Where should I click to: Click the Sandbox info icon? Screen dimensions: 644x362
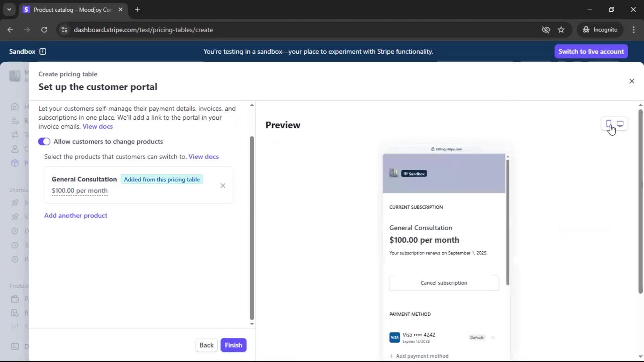(x=43, y=51)
